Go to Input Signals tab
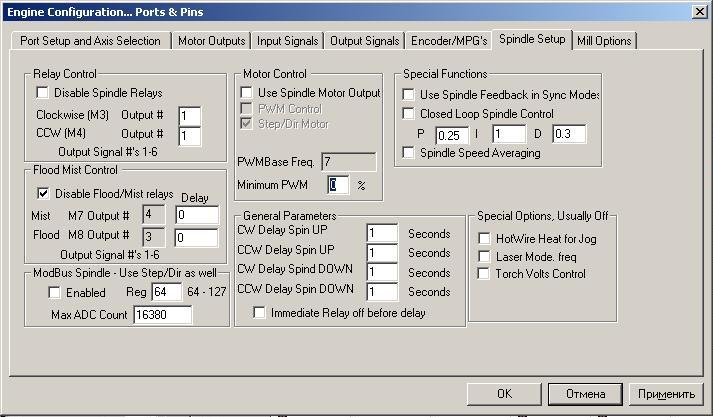Viewport: 713px width, 417px height. [287, 41]
